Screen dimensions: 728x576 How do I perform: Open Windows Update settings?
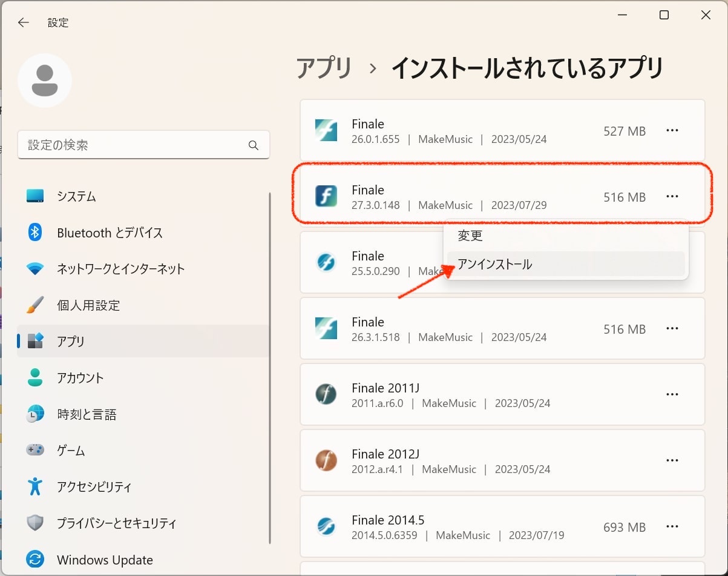coord(143,560)
